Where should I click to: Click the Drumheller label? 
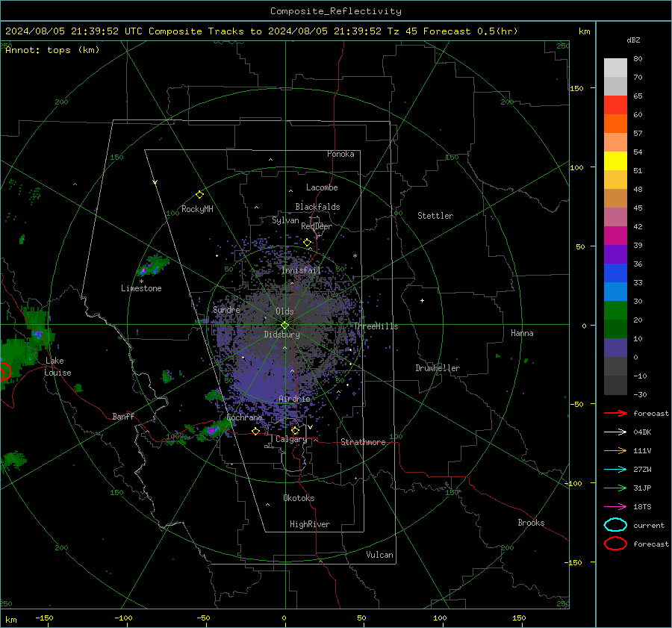[438, 368]
